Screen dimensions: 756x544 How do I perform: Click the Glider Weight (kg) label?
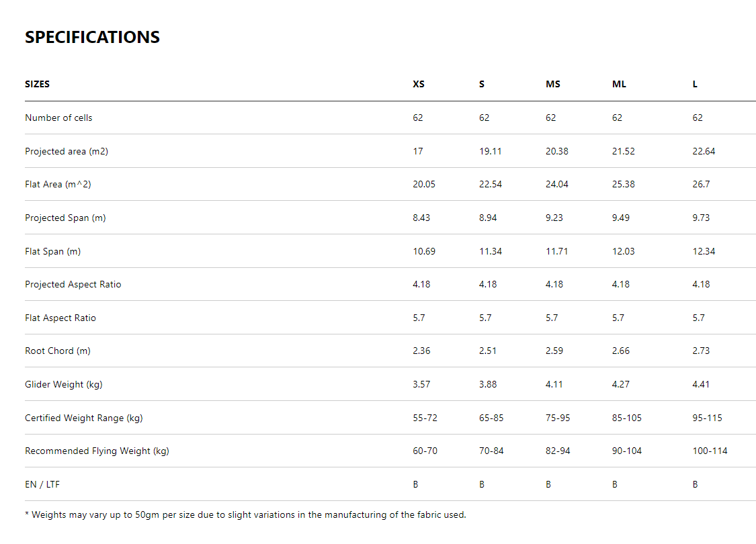point(64,385)
